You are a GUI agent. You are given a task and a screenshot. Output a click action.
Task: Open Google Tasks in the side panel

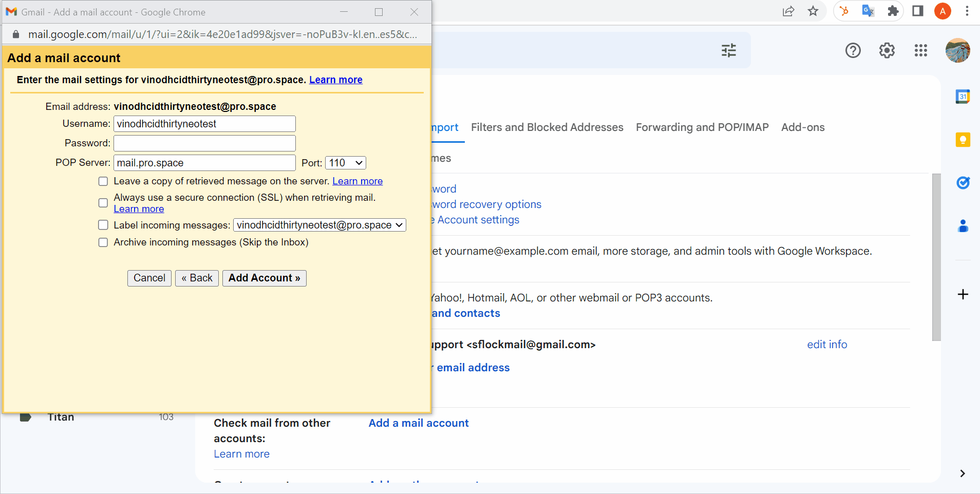coord(963,183)
